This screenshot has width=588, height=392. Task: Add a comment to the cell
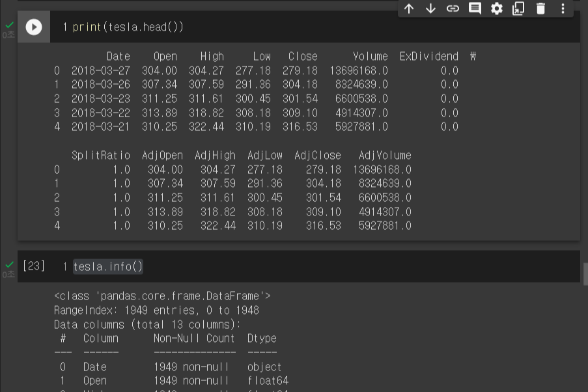coord(475,8)
